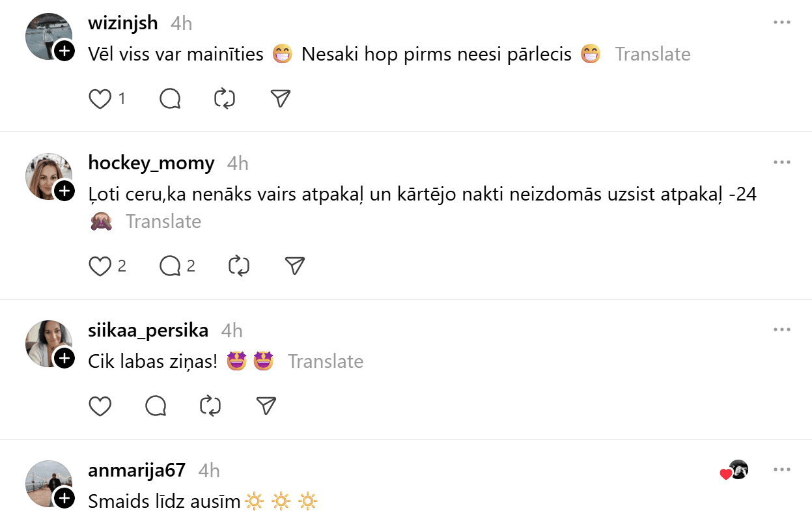Share siikaa_persika's comment via send icon
812x515 pixels.
pyautogui.click(x=266, y=406)
